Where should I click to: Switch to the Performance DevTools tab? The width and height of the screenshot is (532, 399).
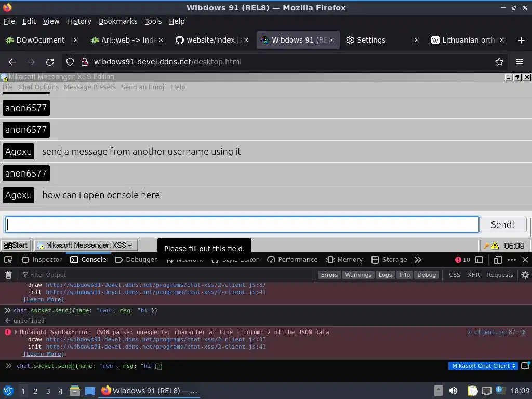tap(292, 260)
